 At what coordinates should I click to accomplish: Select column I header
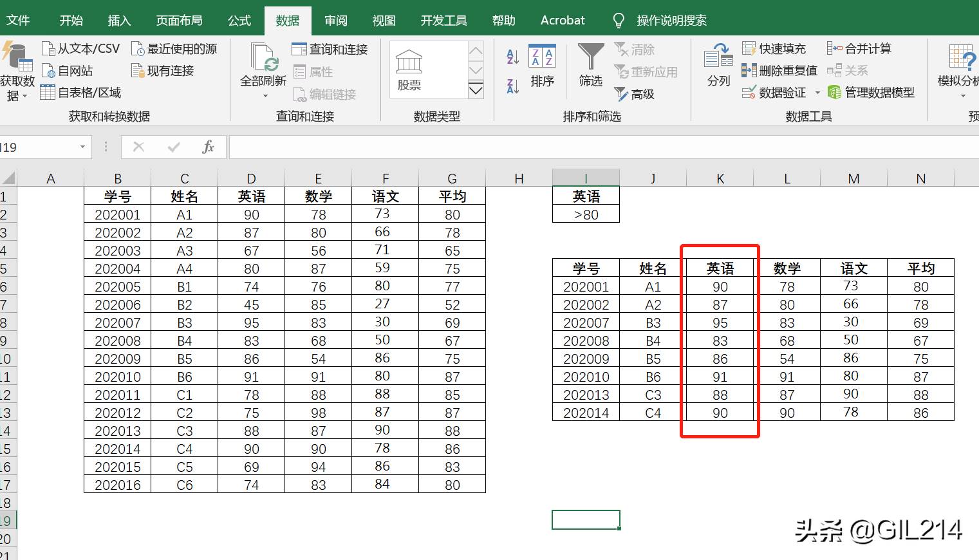click(586, 178)
